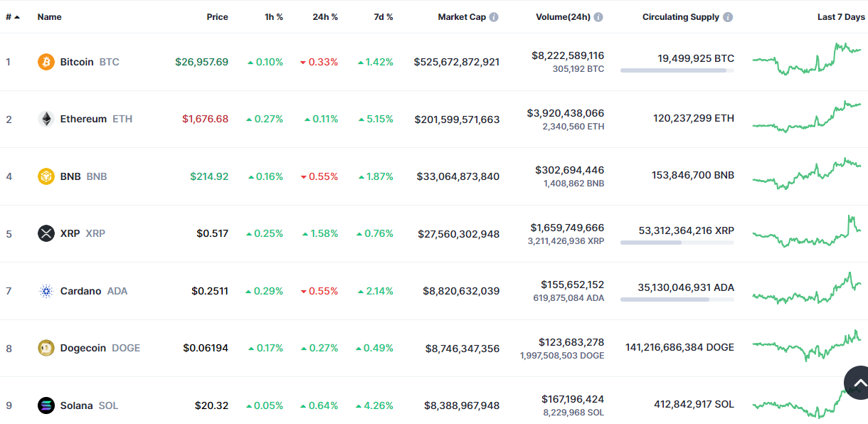Open XRP 7-day sparkline chart
The image size is (868, 424).
[807, 231]
